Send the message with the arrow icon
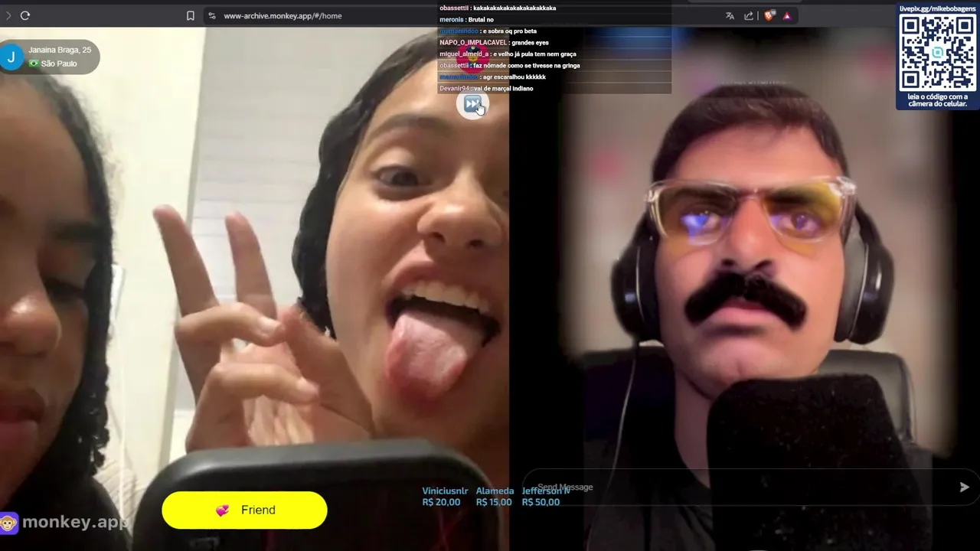The width and height of the screenshot is (980, 551). click(965, 487)
